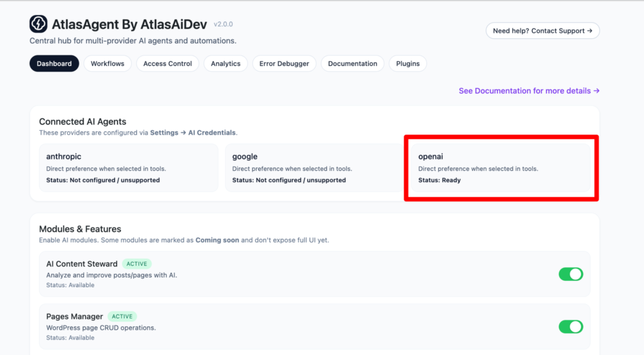Click the AI Content Steward title
Image resolution: width=644 pixels, height=355 pixels.
coord(82,264)
